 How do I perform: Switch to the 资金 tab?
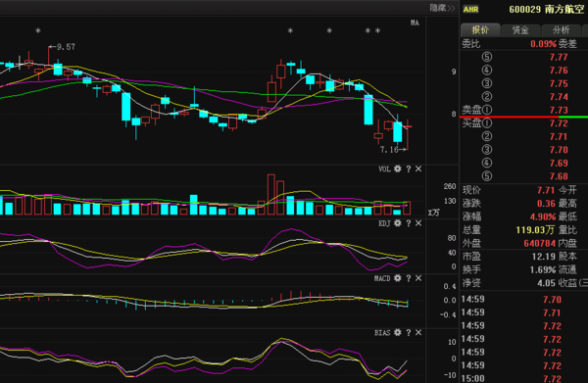(520, 30)
